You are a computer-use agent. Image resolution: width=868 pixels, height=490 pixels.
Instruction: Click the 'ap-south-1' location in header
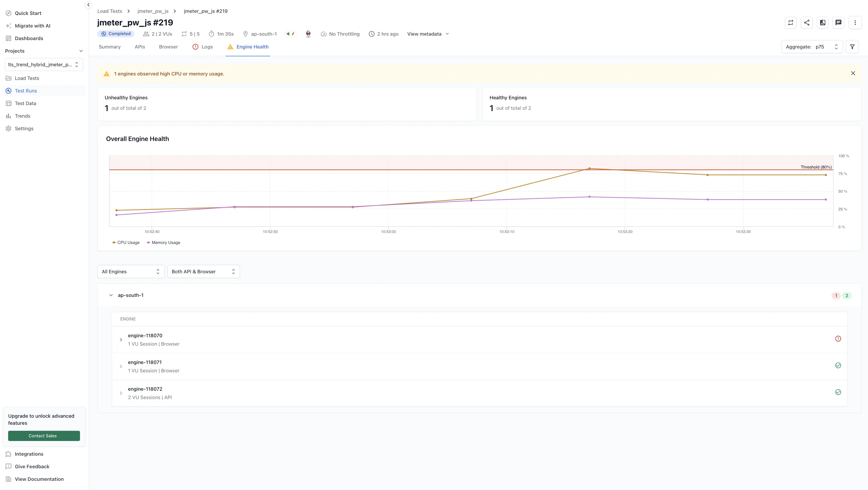point(264,34)
